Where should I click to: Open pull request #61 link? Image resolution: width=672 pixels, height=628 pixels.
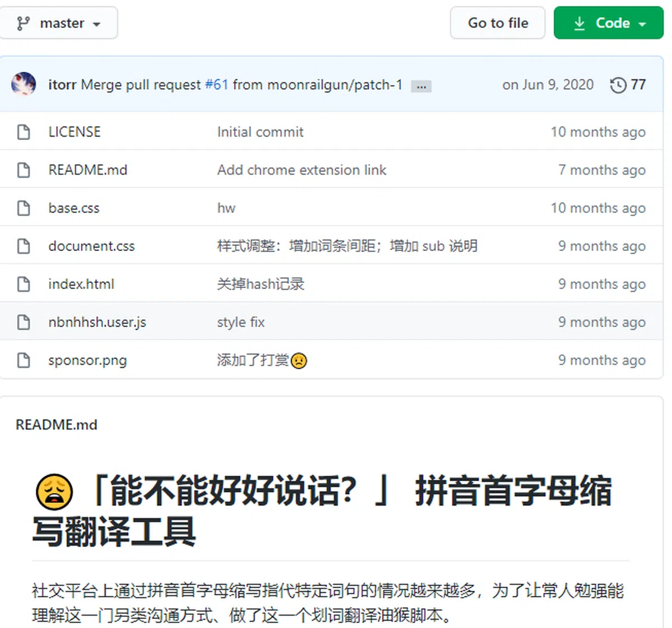[216, 85]
